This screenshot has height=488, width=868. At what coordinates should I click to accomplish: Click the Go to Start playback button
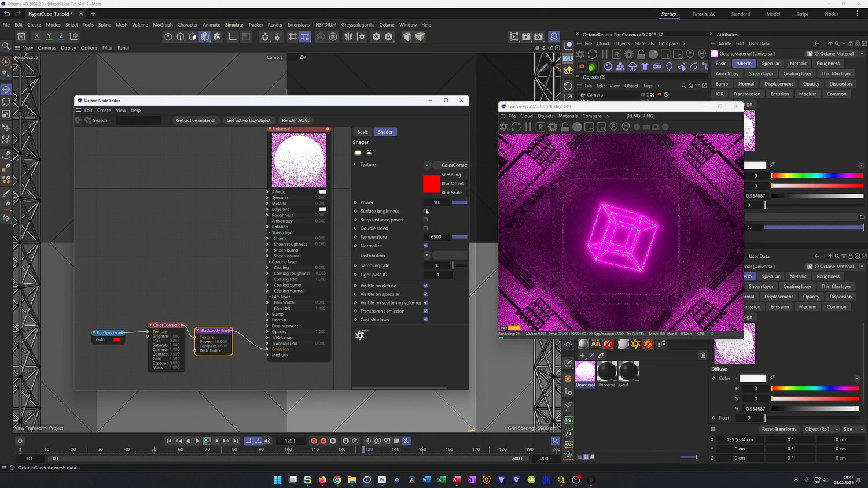[169, 441]
